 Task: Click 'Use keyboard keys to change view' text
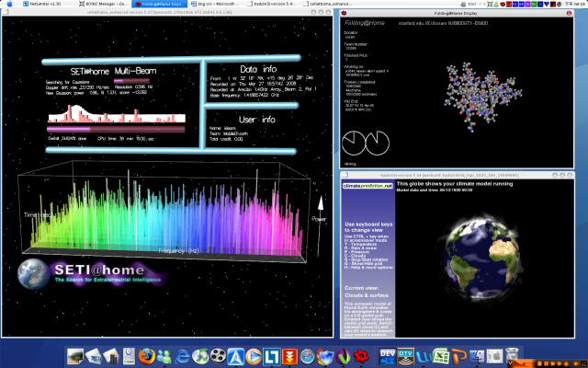[368, 227]
